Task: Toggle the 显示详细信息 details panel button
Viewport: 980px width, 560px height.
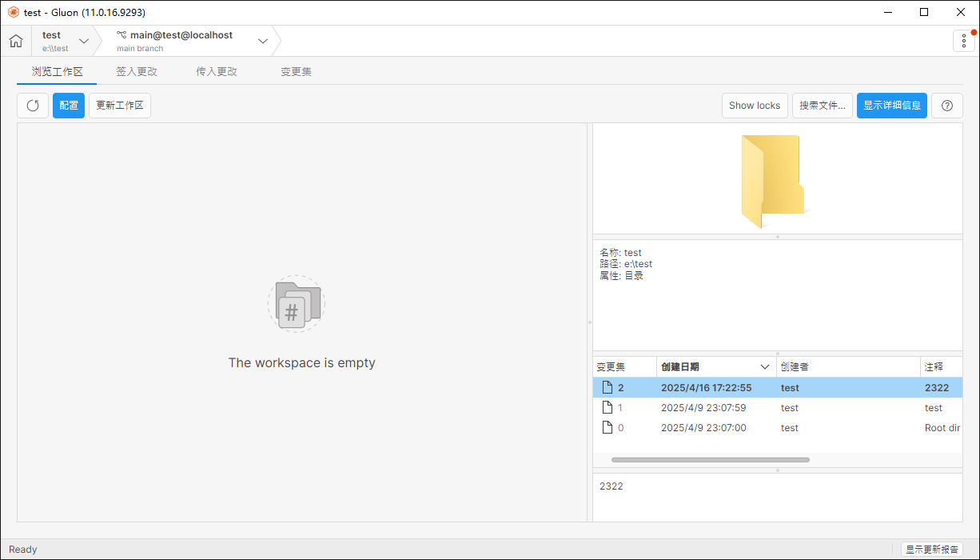Action: pos(891,106)
